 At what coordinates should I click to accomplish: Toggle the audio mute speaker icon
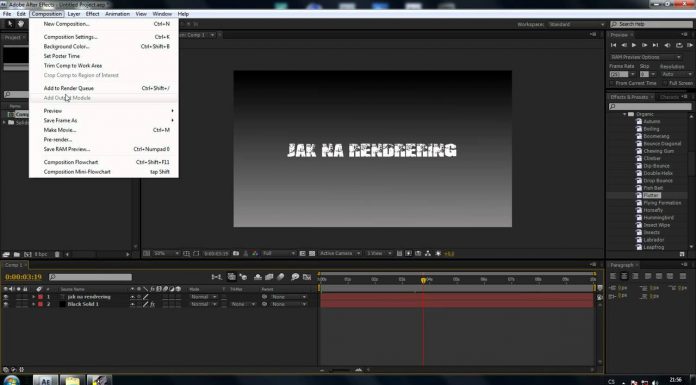pyautogui.click(x=667, y=45)
